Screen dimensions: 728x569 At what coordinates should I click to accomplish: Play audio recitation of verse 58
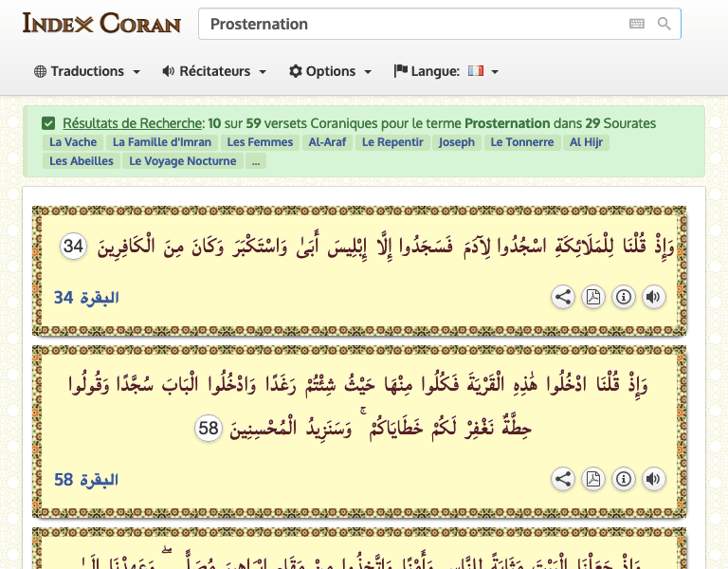[652, 479]
